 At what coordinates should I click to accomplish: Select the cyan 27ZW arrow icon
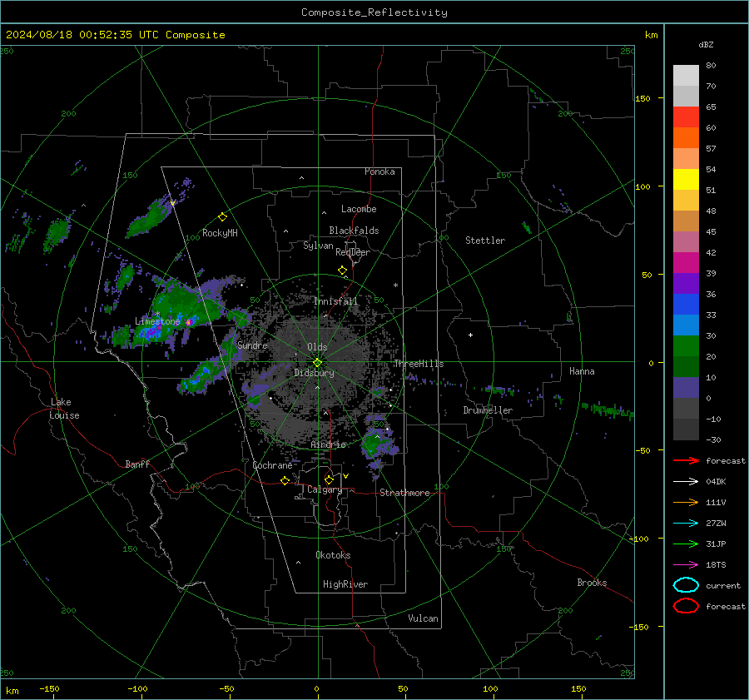[686, 524]
